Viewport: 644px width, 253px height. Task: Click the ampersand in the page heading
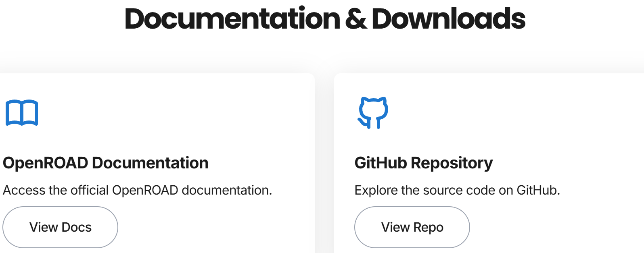(x=356, y=19)
